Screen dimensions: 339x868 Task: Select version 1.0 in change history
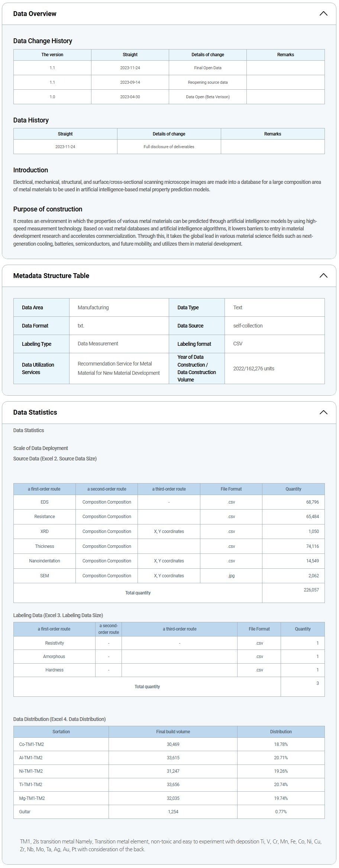(x=52, y=97)
